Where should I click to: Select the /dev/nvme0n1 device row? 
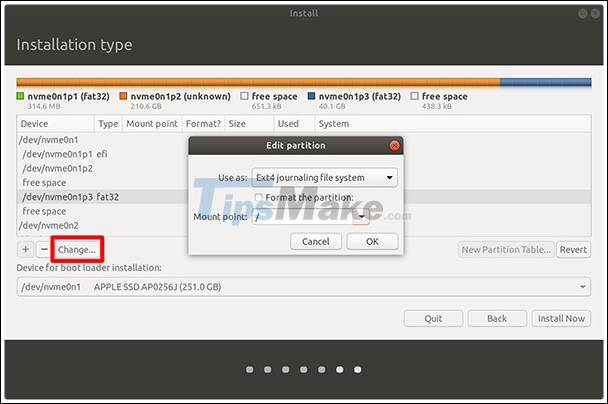[304, 140]
